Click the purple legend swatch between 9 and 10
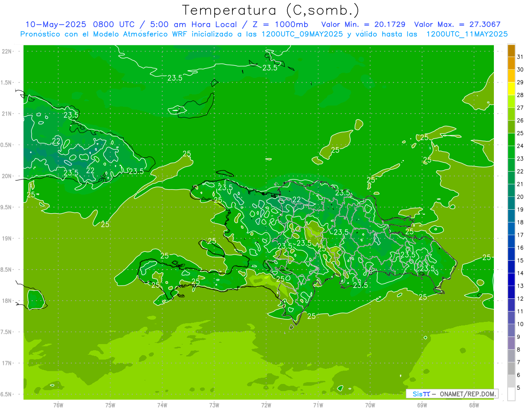This screenshot has width=532, height=411. coord(511,330)
